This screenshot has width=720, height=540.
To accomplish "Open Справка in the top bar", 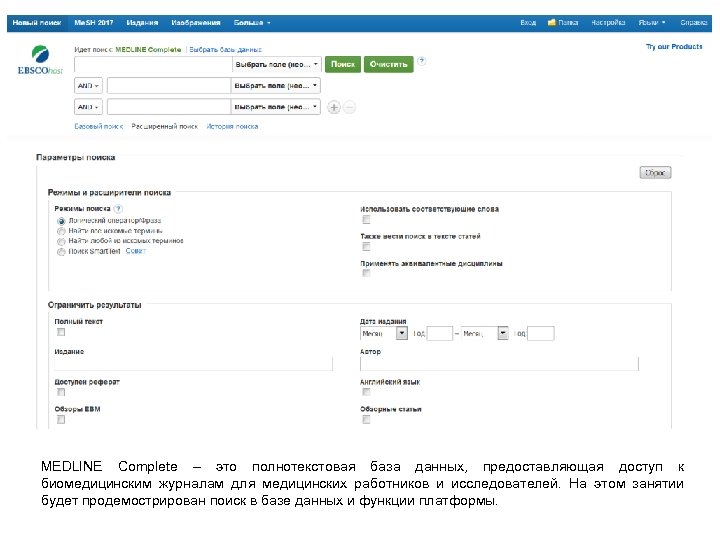I will click(693, 22).
